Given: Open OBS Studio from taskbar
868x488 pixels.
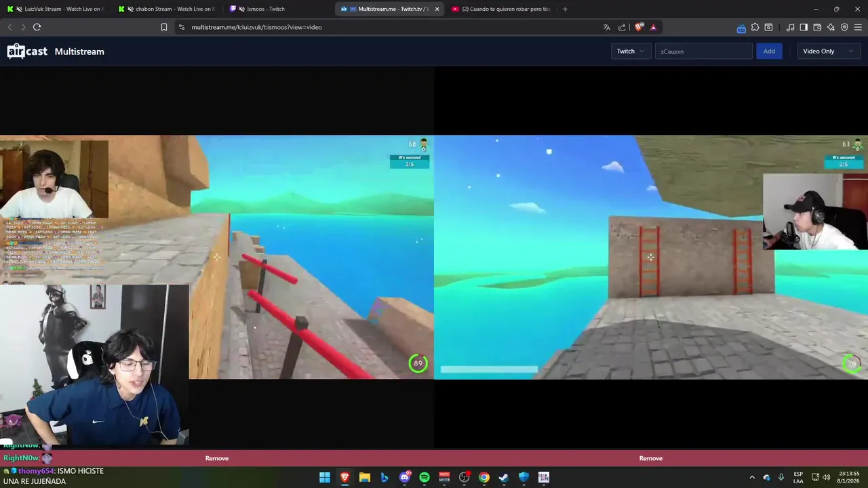Looking at the screenshot, I should point(465,477).
